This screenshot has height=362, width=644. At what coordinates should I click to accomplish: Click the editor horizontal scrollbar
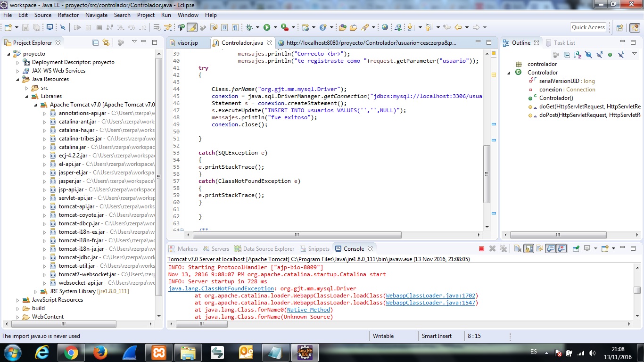pyautogui.click(x=296, y=235)
